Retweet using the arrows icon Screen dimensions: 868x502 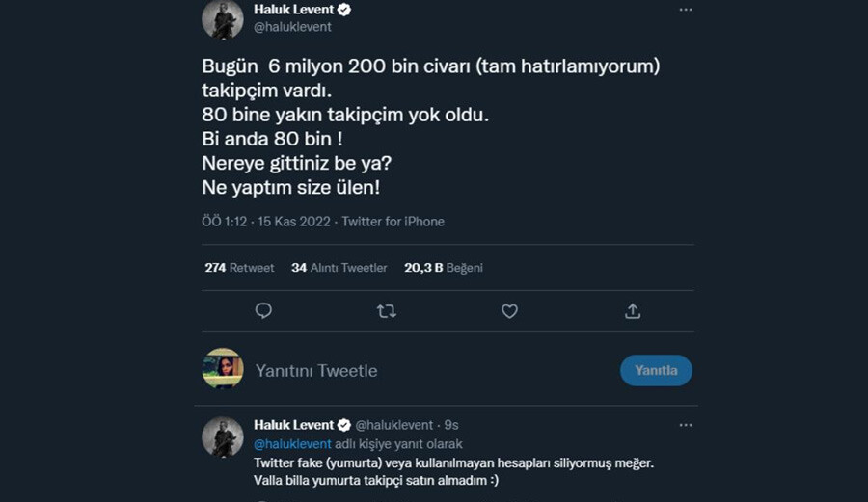(x=387, y=310)
